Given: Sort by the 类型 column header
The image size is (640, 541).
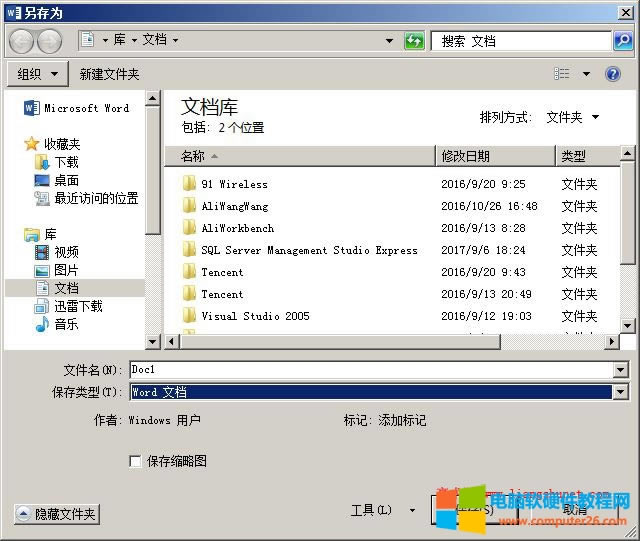Looking at the screenshot, I should [x=588, y=156].
